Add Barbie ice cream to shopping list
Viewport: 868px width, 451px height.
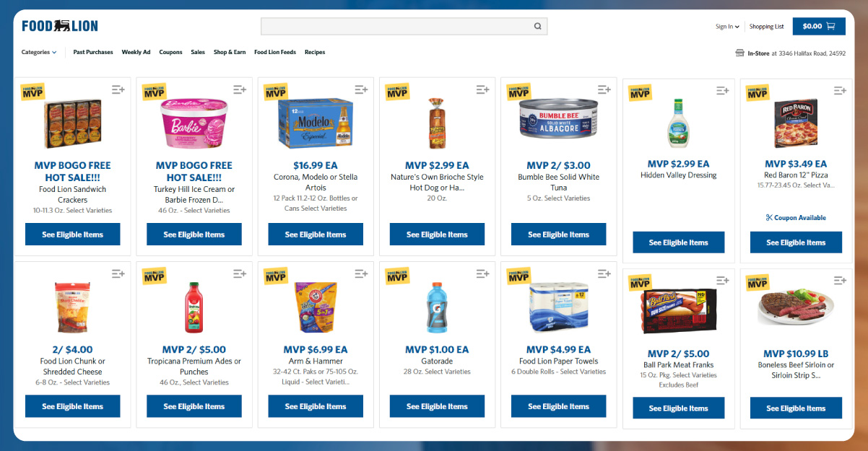[240, 89]
